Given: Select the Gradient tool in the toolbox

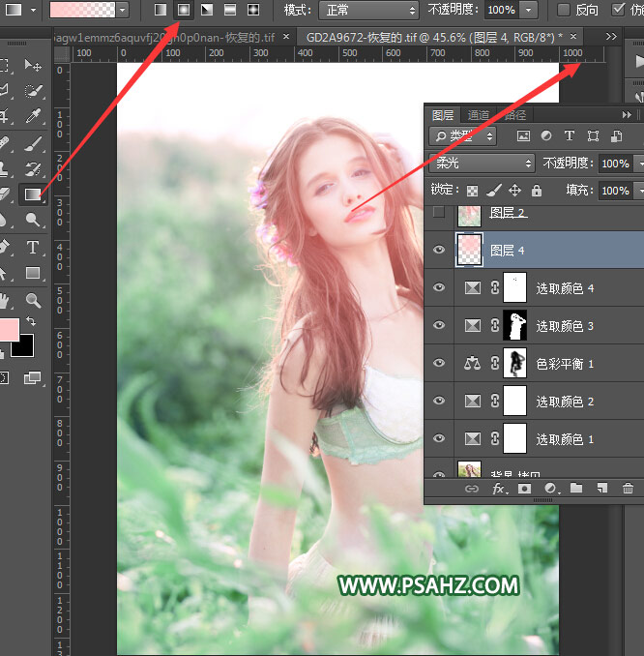Looking at the screenshot, I should (33, 194).
